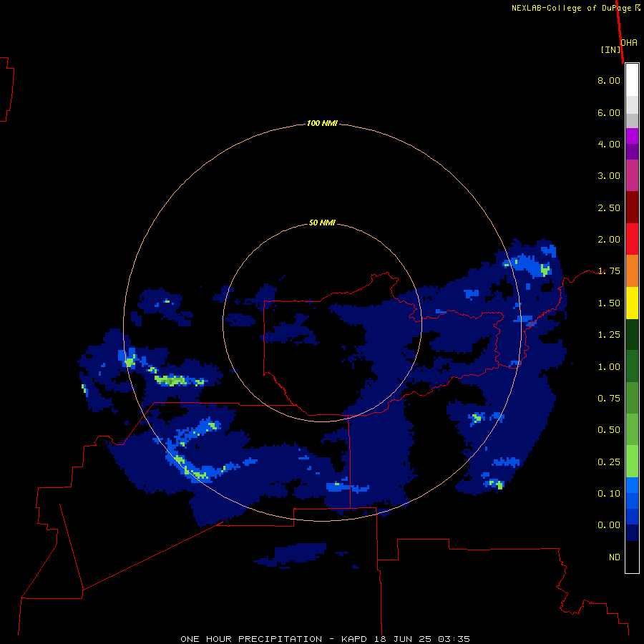Click the [IN] units label
Screen dimensions: 644x644
[611, 49]
